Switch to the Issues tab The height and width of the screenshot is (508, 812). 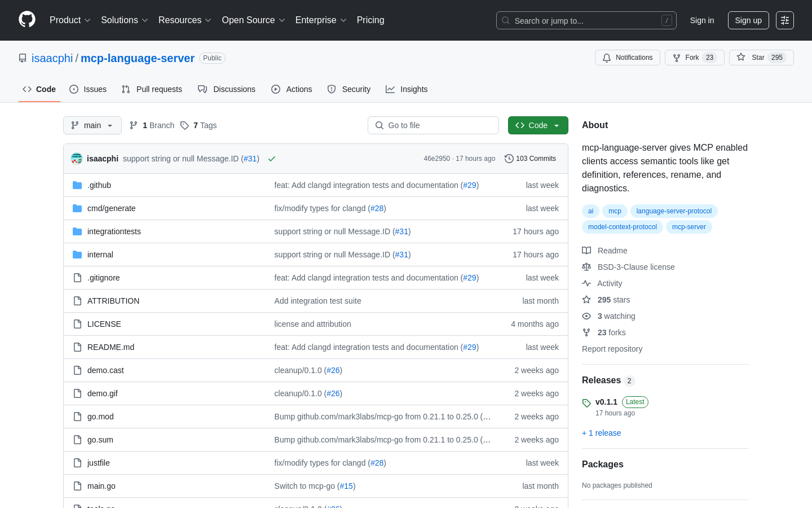[88, 89]
